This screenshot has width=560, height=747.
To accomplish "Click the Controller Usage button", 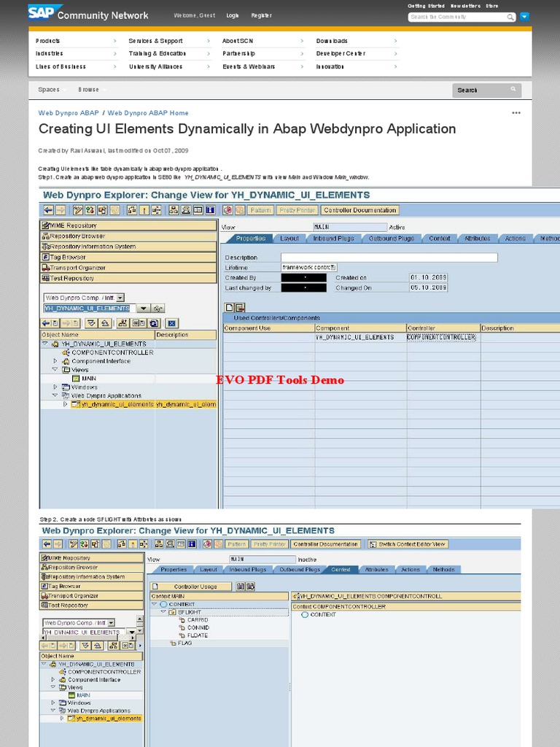I will tap(191, 587).
